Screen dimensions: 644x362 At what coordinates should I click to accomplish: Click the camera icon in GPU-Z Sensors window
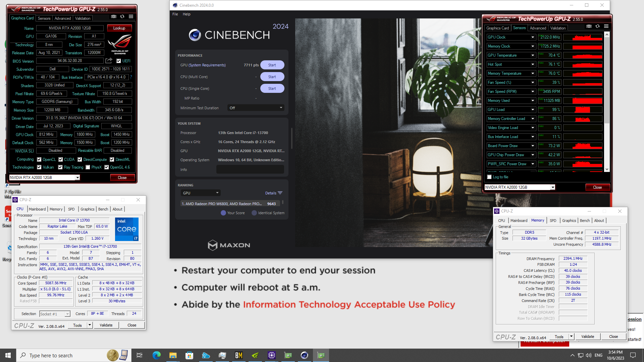click(589, 26)
